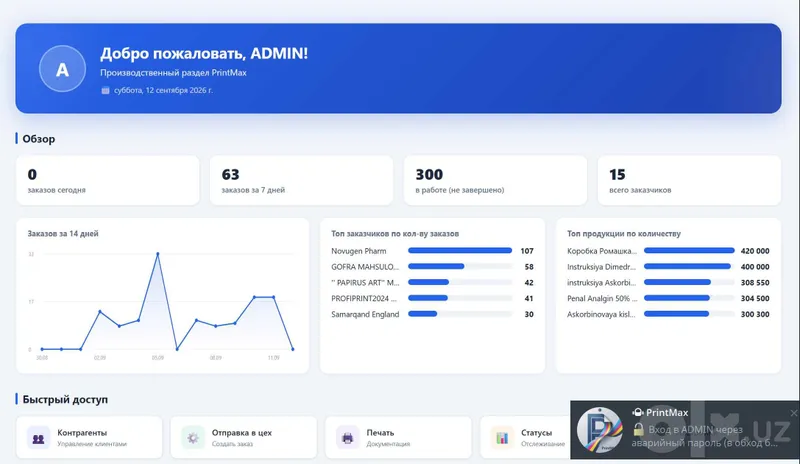Click the Быстрый доступ section heading
Screen dimensions: 800x464
click(65, 400)
